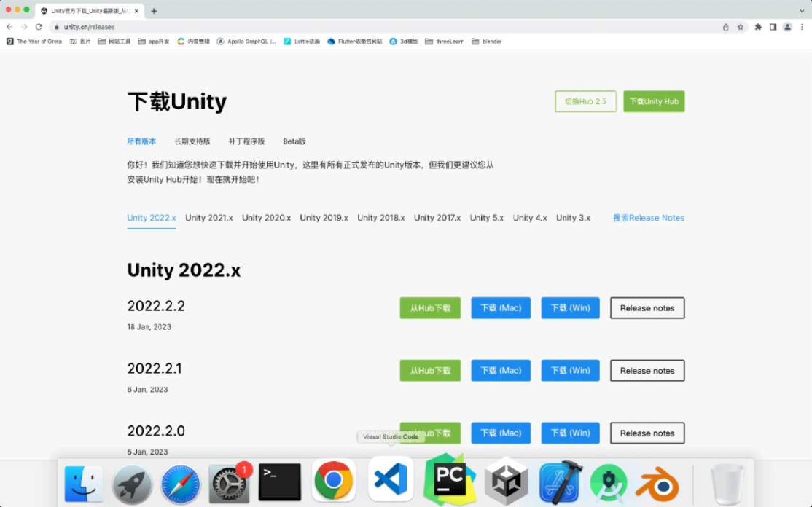Open Unity Hub from the dock
This screenshot has width=812, height=507.
(506, 482)
